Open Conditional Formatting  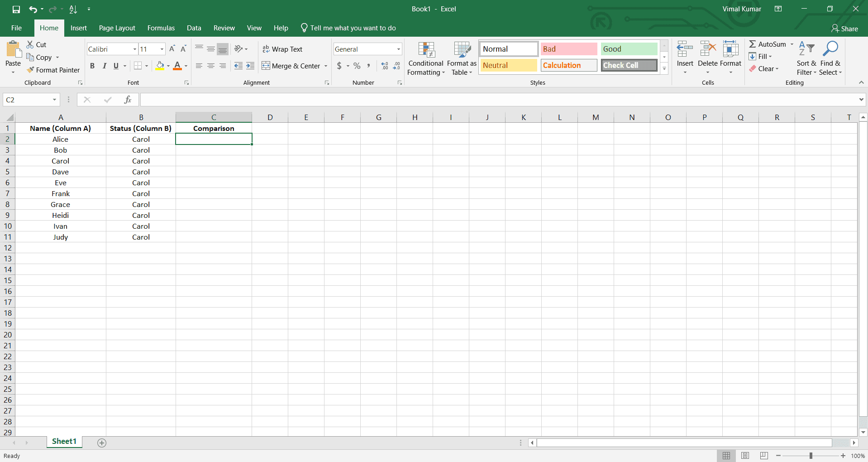425,58
